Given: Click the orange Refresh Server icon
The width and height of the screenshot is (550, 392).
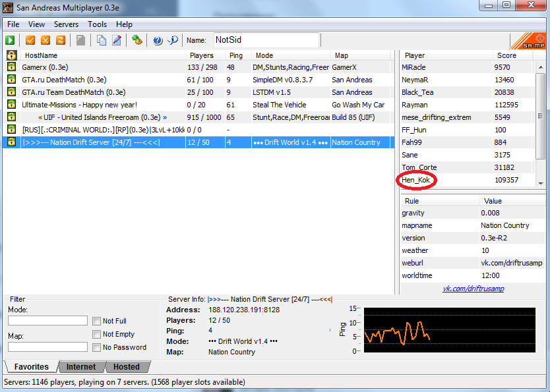Looking at the screenshot, I should click(61, 40).
